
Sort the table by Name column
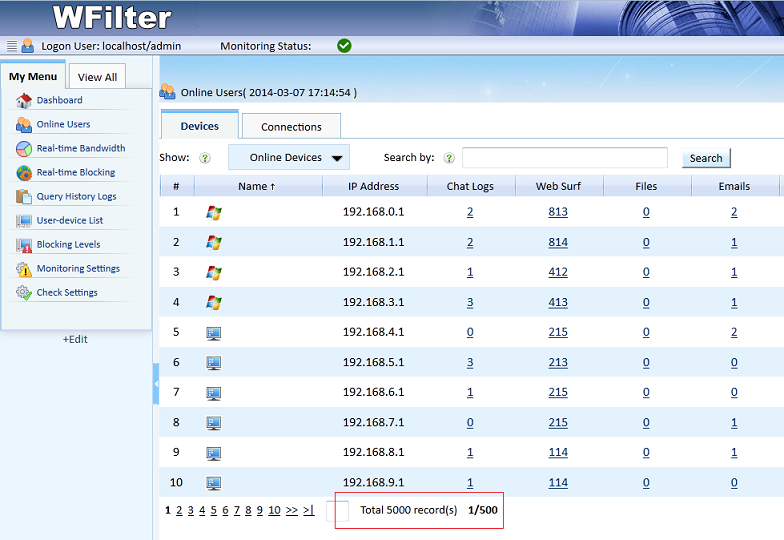pyautogui.click(x=257, y=186)
